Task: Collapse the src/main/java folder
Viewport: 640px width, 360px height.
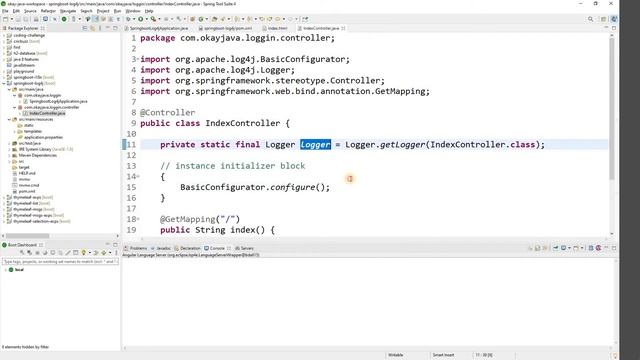Action: pos(9,89)
